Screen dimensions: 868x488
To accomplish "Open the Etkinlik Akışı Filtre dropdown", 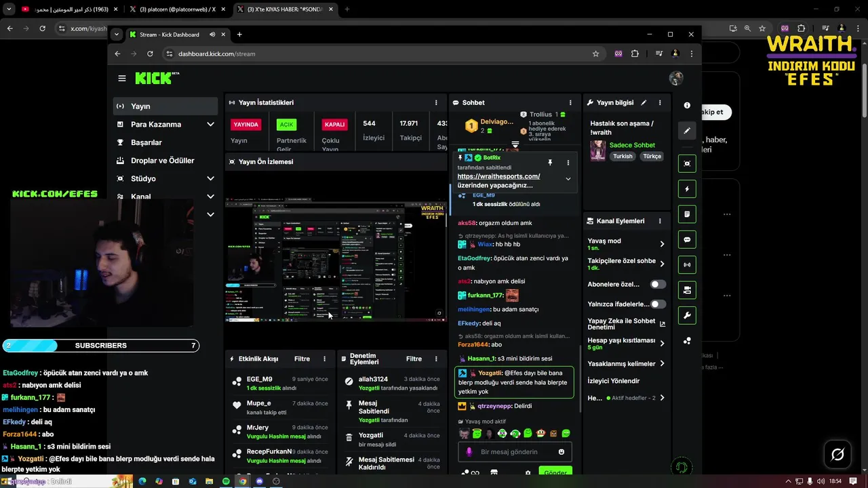I will 302,359.
